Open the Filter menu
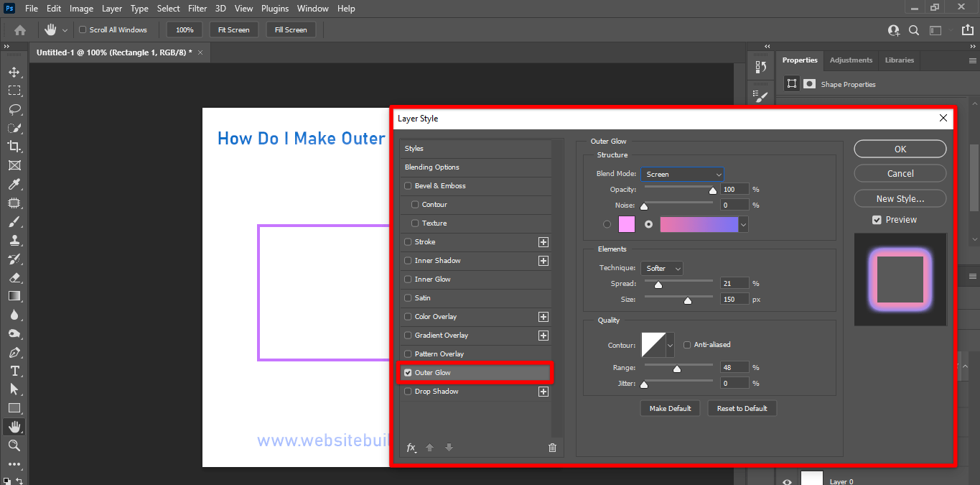980x485 pixels. tap(197, 8)
